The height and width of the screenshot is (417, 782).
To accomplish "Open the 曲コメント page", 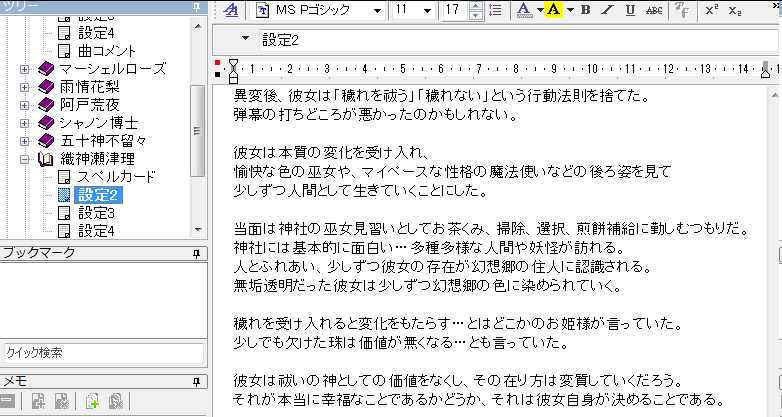I will pyautogui.click(x=107, y=51).
